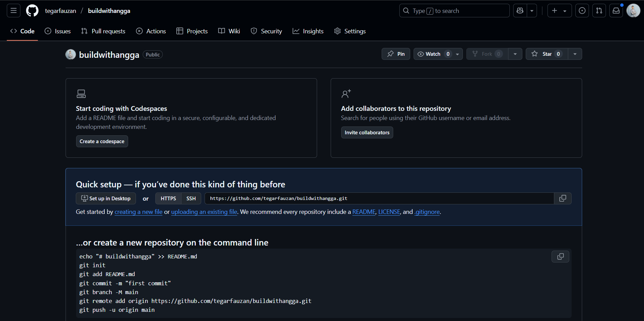Open the Insights tab
This screenshot has height=321, width=644.
point(308,31)
